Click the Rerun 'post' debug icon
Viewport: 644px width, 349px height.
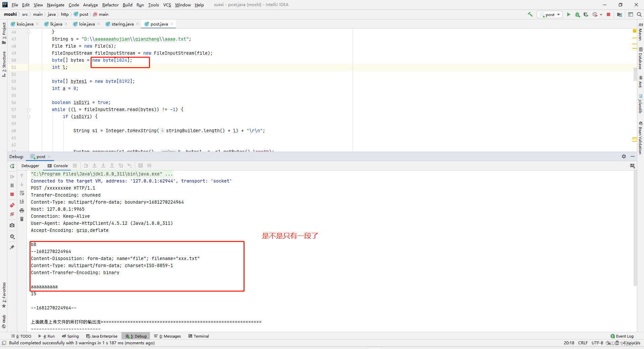12,166
